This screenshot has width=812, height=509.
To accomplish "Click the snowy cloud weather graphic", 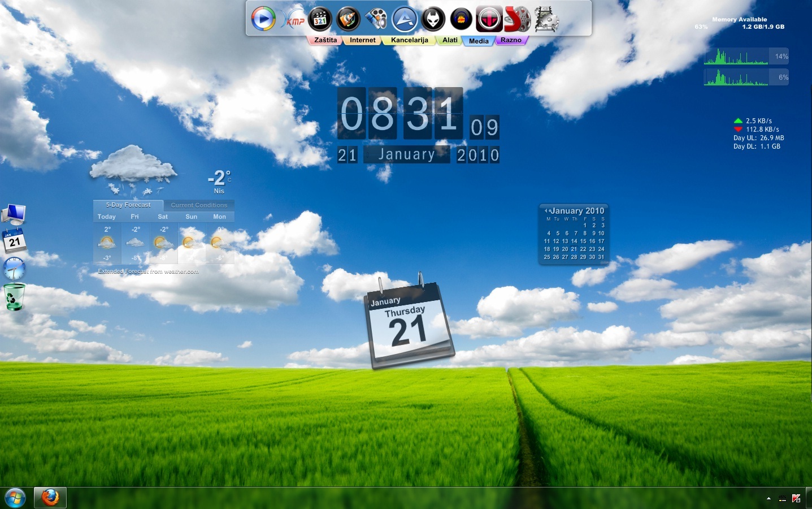I will [x=133, y=169].
